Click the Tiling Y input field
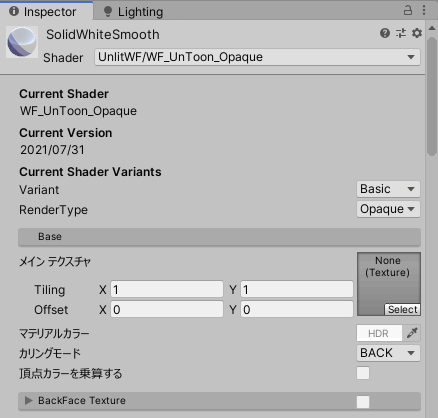 [x=297, y=289]
